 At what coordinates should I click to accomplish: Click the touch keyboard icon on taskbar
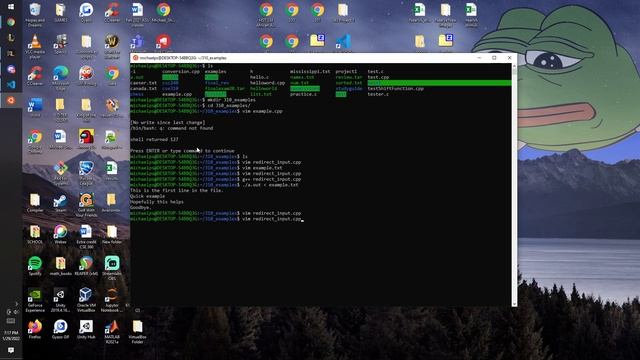(x=11, y=321)
